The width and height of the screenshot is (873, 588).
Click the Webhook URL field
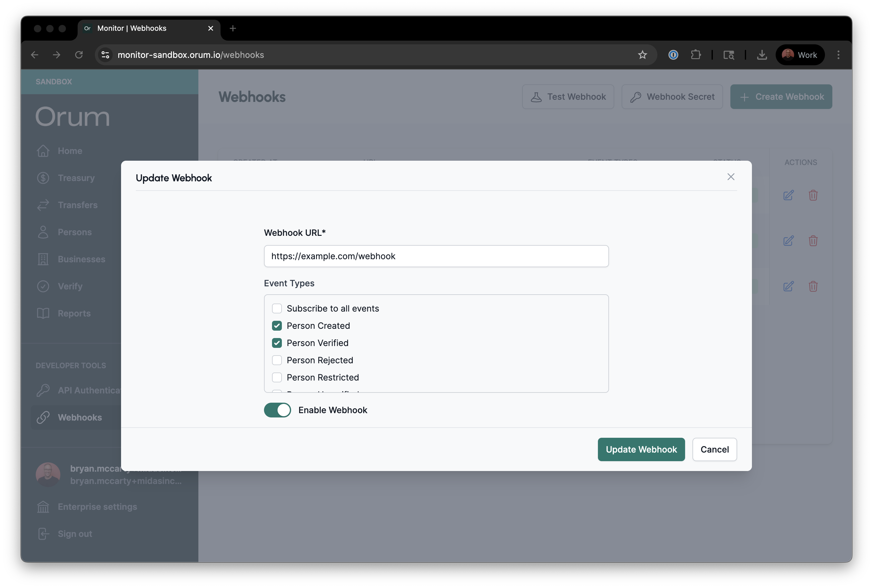[x=436, y=256]
